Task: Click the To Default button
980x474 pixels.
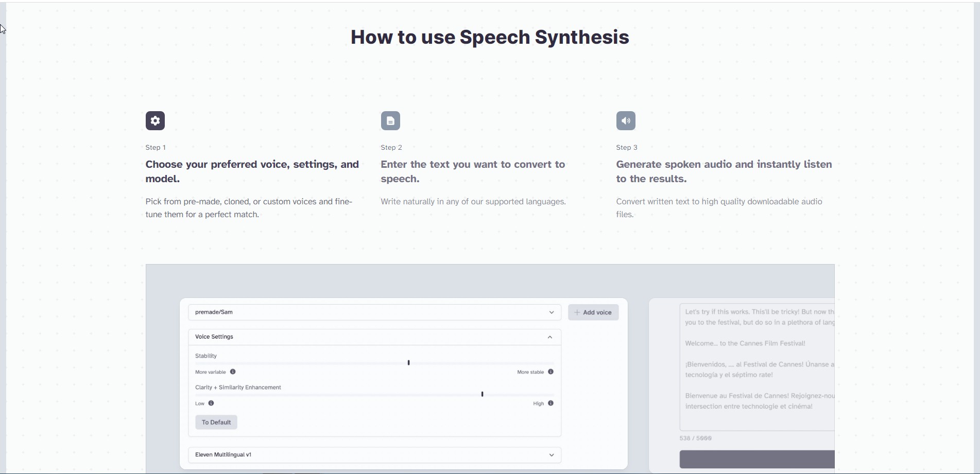Action: point(216,422)
